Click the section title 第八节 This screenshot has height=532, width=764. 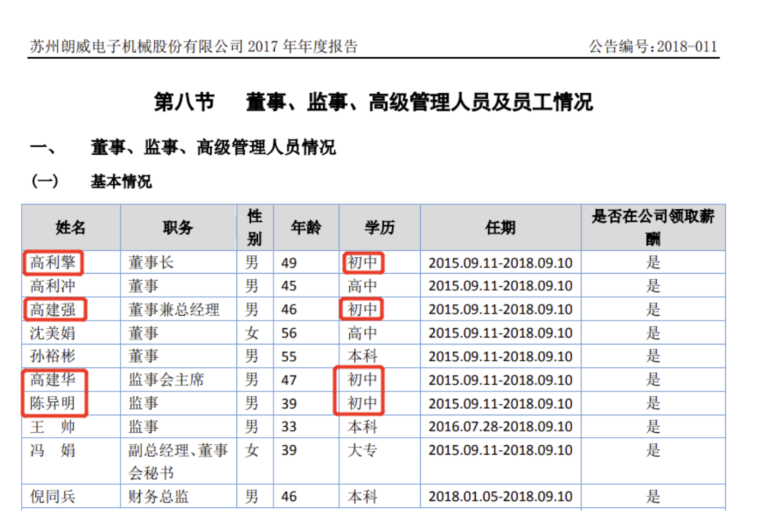(x=184, y=102)
